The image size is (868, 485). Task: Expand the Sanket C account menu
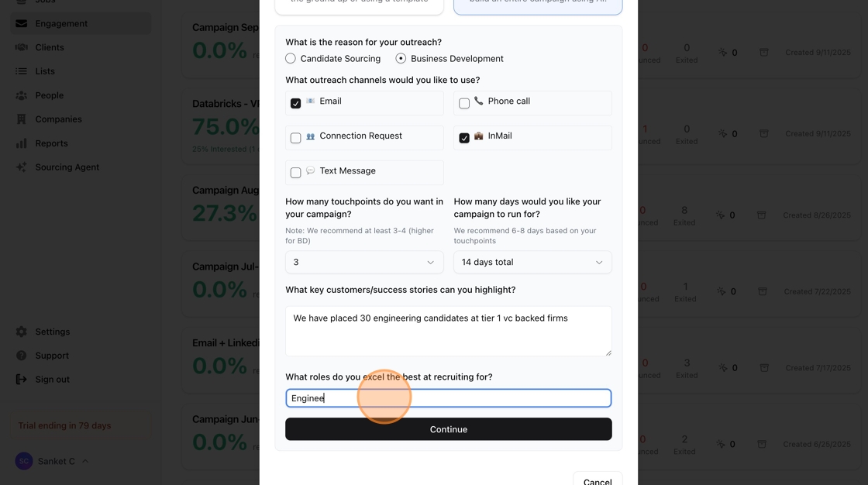pos(53,461)
